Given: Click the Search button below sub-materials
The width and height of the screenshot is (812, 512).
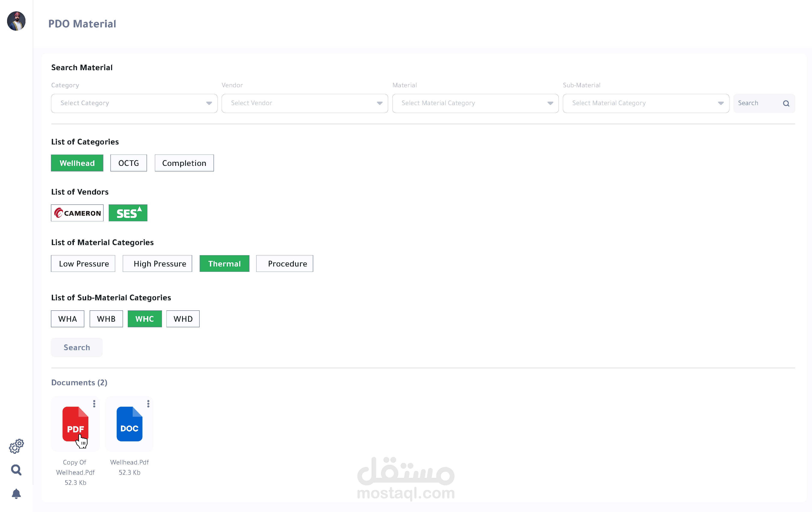Looking at the screenshot, I should point(77,347).
